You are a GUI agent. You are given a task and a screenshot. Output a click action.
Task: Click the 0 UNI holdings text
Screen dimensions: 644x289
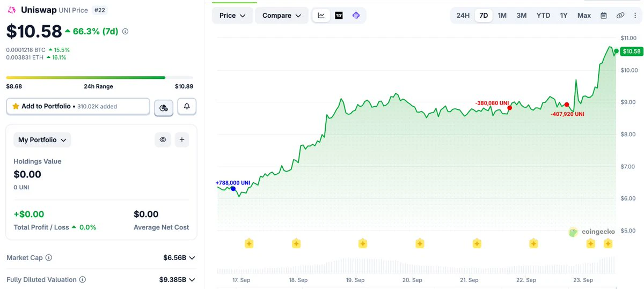(22, 187)
